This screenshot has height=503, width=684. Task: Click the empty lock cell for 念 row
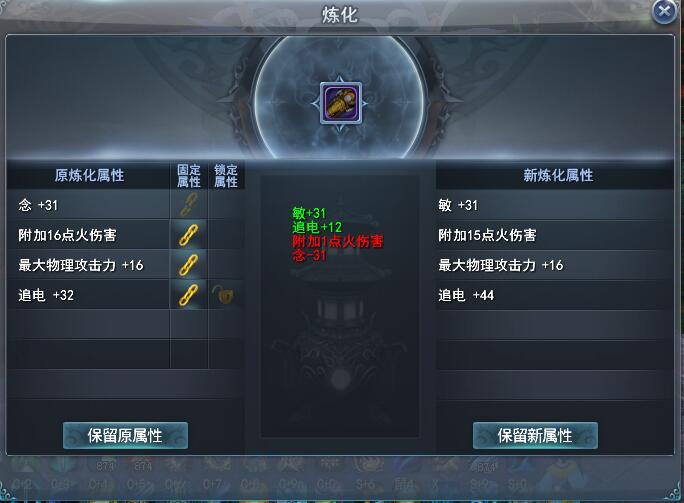tap(226, 205)
